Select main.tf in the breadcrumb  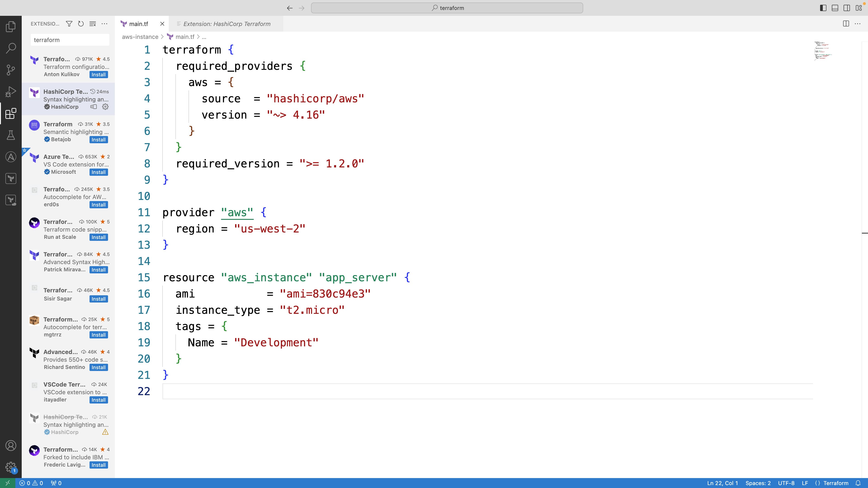coord(185,37)
